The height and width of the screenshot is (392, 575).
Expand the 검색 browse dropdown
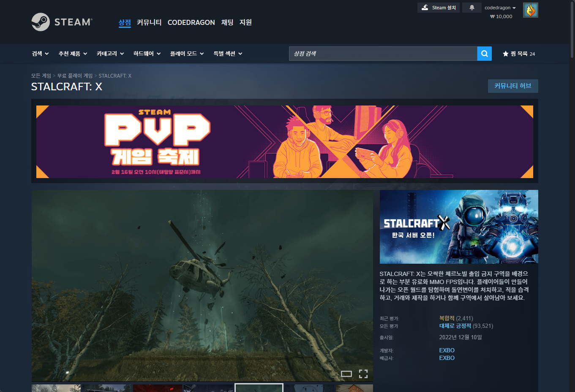(41, 54)
